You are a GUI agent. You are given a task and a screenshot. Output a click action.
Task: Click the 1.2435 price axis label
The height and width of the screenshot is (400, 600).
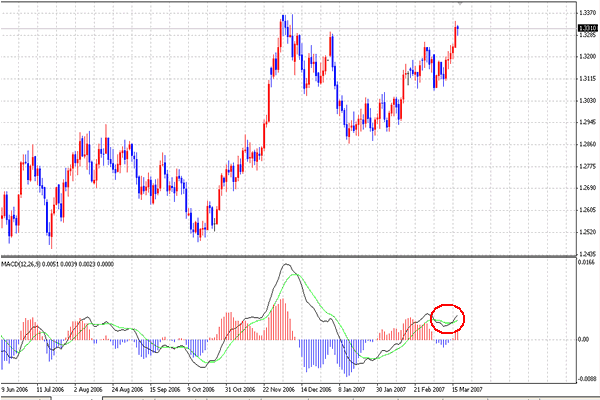pos(587,254)
